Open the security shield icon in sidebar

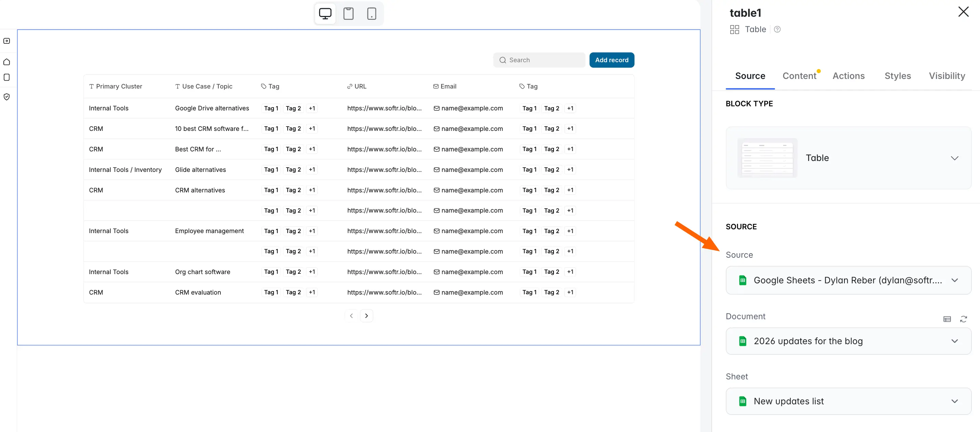[6, 97]
